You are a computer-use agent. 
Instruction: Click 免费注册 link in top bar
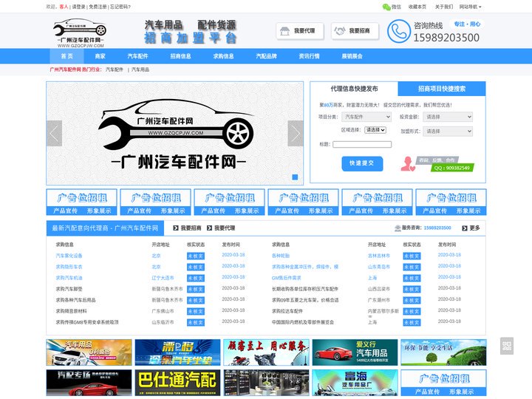[x=98, y=7]
